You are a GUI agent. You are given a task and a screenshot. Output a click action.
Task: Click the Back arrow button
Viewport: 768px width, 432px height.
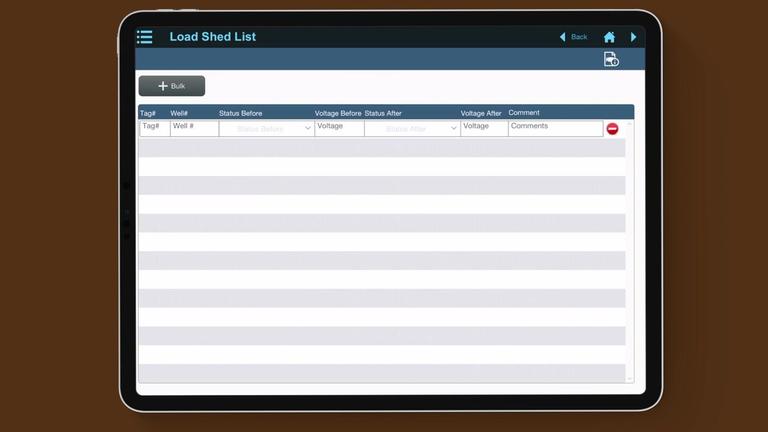click(574, 37)
